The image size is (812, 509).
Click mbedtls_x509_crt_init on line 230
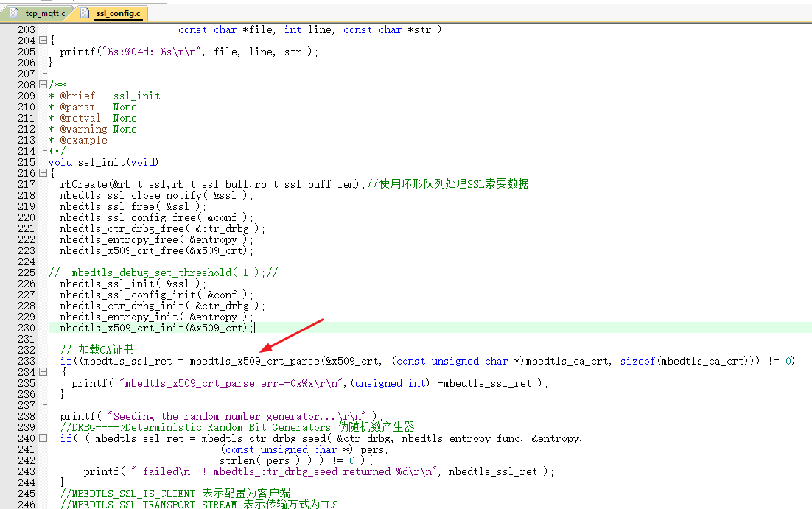pos(122,328)
